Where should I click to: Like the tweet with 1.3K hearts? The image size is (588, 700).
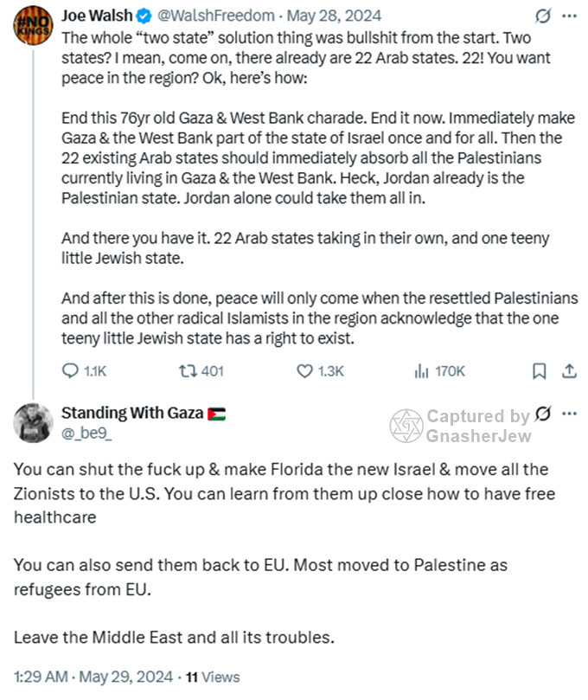[304, 370]
